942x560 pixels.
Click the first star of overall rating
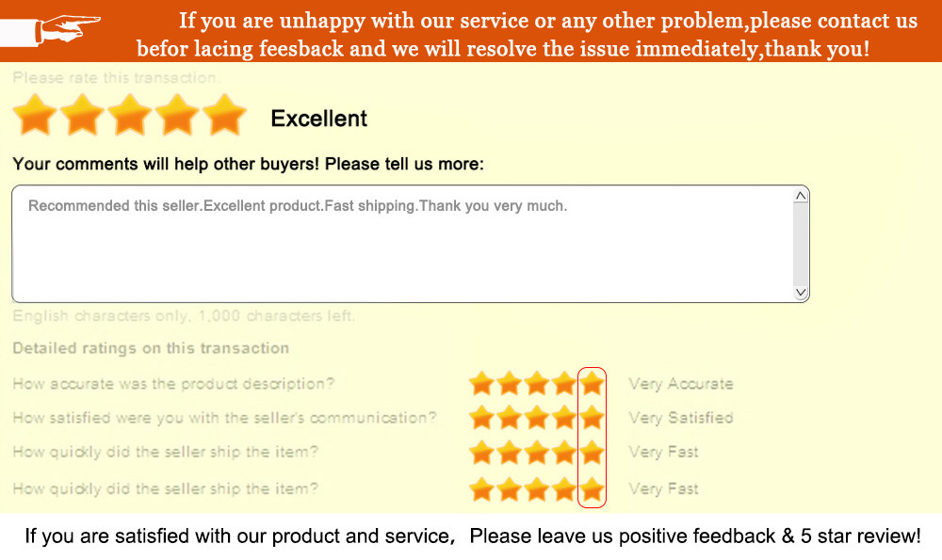point(36,116)
